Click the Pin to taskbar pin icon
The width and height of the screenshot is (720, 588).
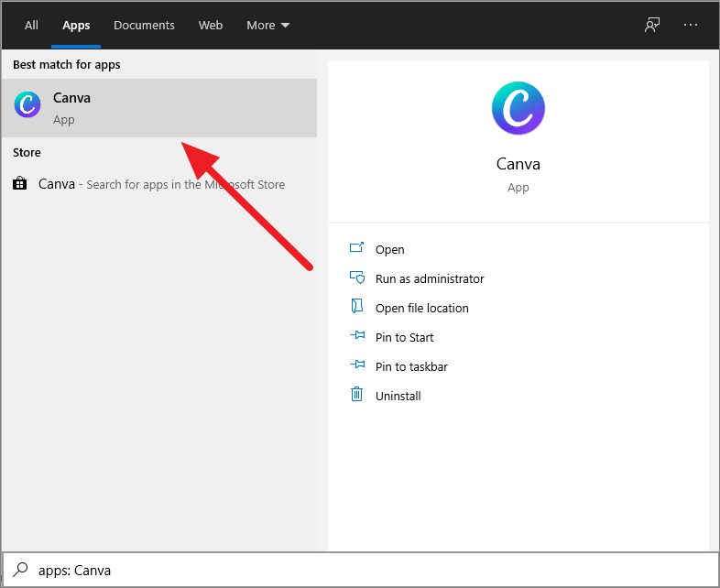pos(356,366)
